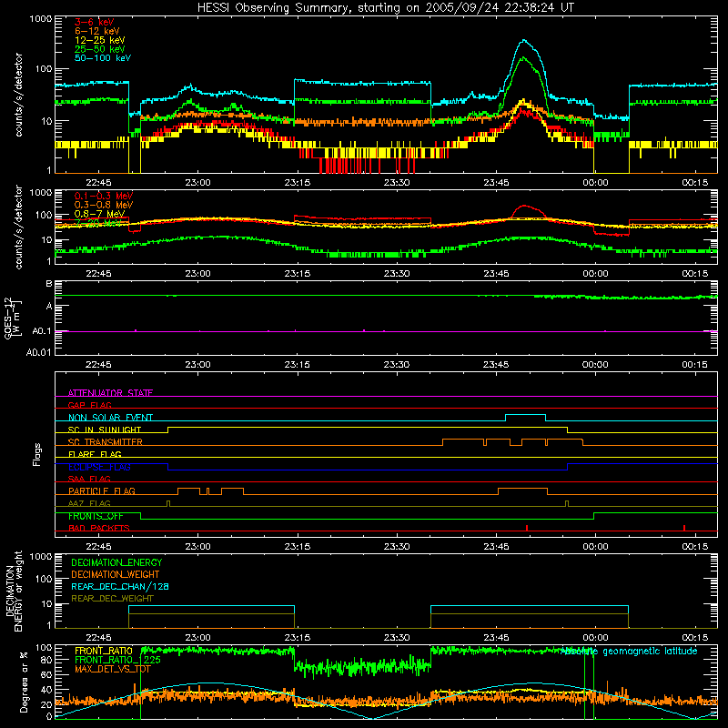Click the PARTICLE_FLAG label

102,491
